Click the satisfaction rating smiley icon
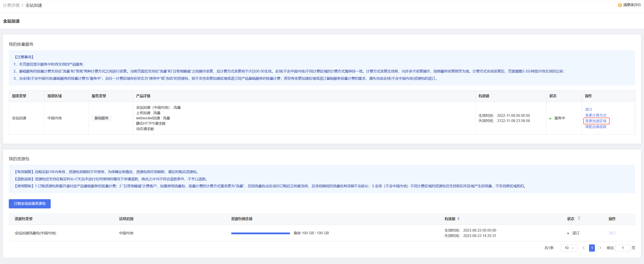 (620, 5)
